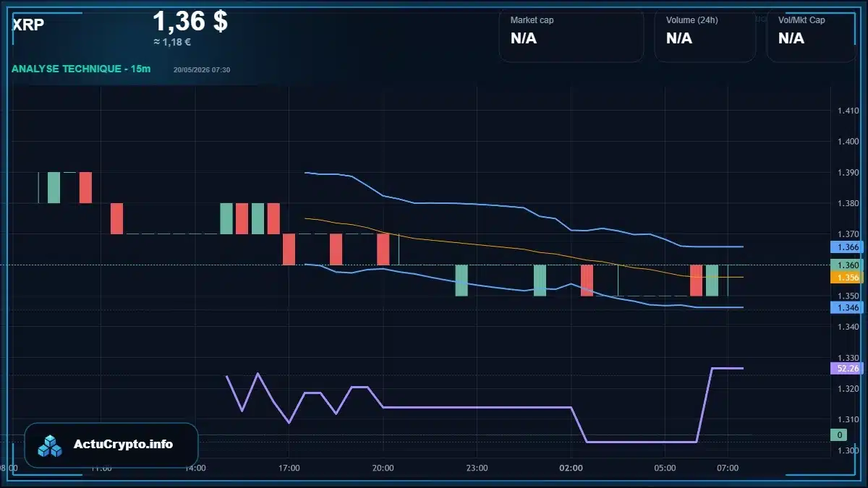868x488 pixels.
Task: Select the 1.310 price axis label
Action: pos(848,419)
